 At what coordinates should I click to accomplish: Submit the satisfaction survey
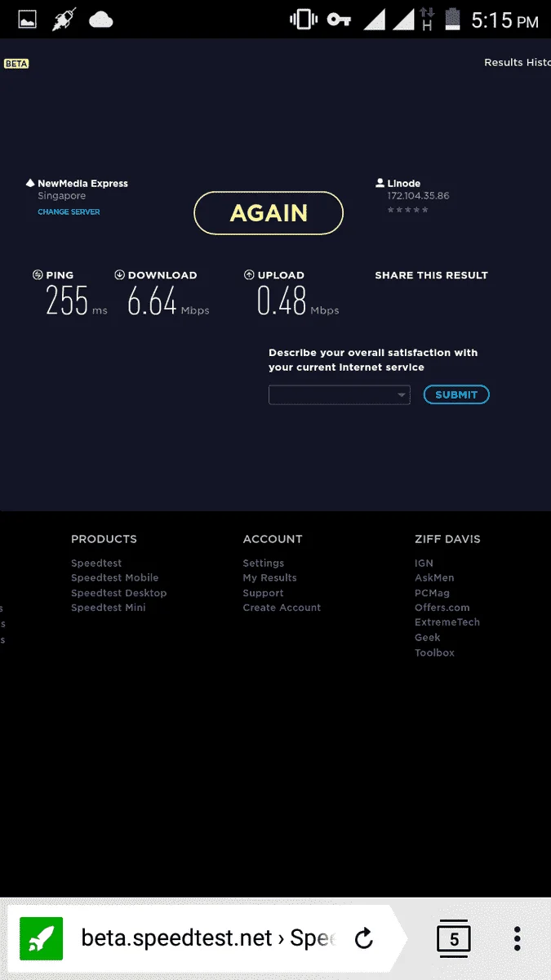[456, 395]
